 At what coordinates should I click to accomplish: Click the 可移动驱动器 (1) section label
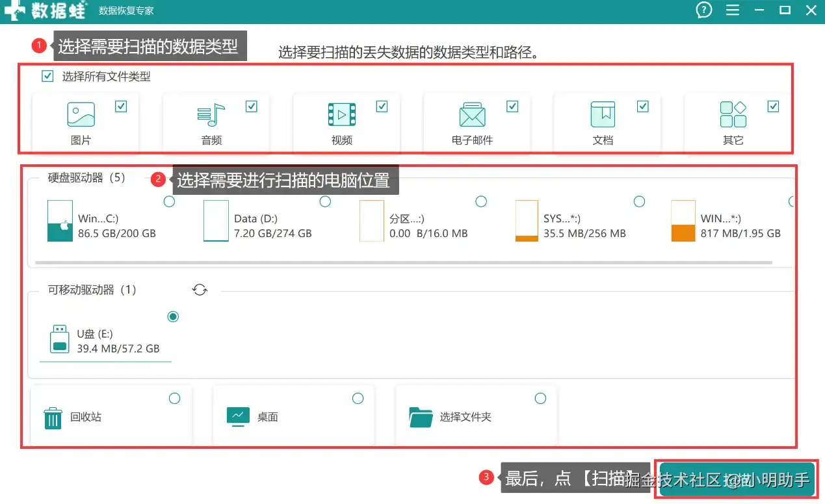(92, 290)
